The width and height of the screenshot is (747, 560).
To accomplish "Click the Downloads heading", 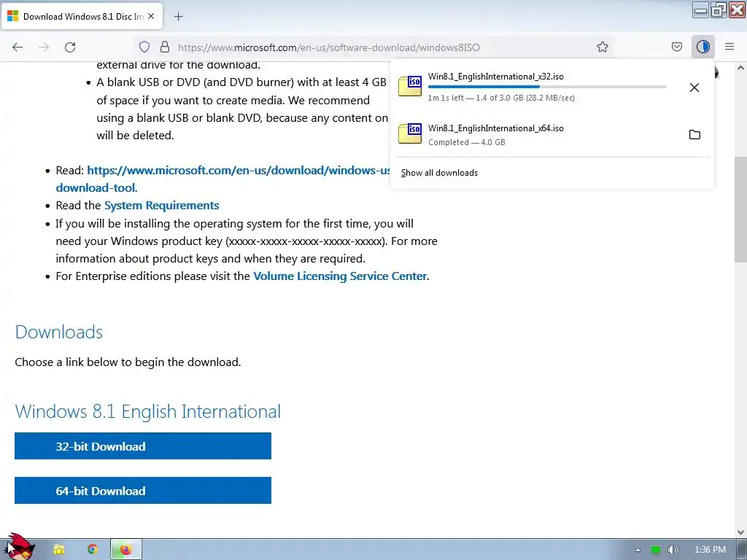I will pyautogui.click(x=59, y=332).
